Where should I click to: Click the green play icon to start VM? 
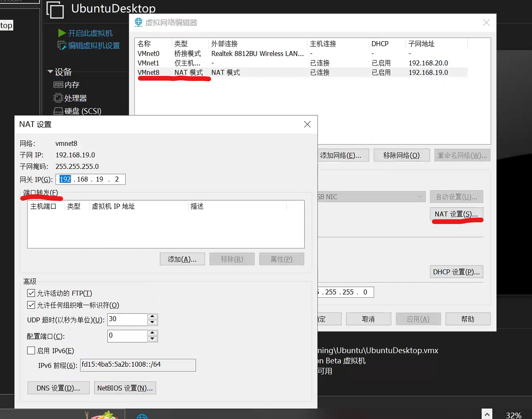click(62, 33)
